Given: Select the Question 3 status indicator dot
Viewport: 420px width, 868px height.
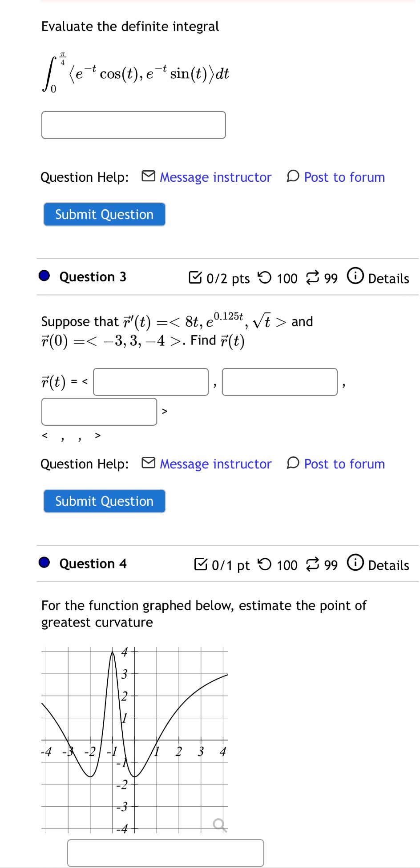Looking at the screenshot, I should [x=44, y=276].
